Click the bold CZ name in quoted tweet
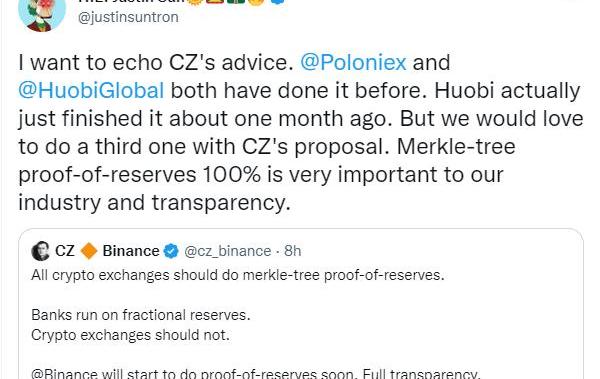 coord(65,251)
